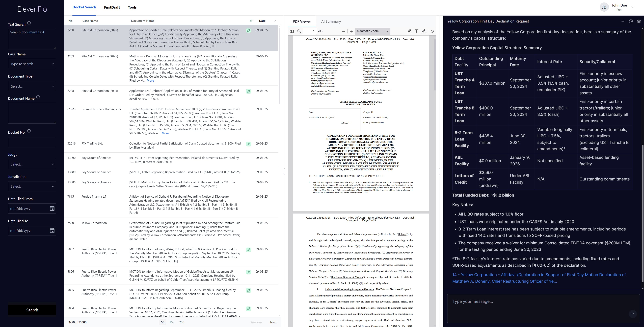Open Date Filed From calendar picker
The image size is (644, 327).
point(52,208)
